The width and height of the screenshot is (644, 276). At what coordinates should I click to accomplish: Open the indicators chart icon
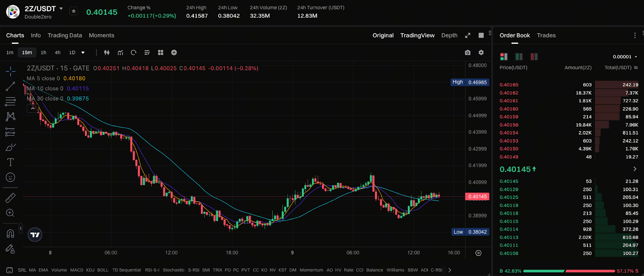(x=120, y=52)
